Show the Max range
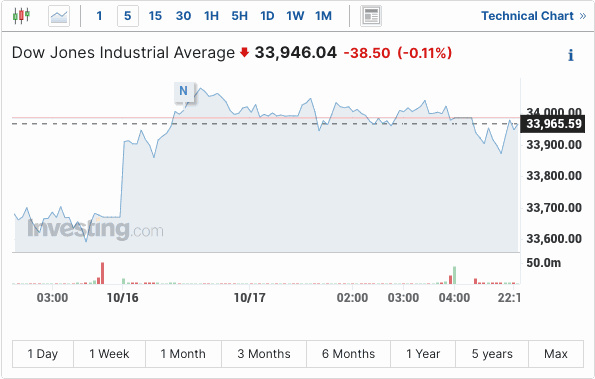Viewport: 595px width, 379px height. tap(556, 354)
